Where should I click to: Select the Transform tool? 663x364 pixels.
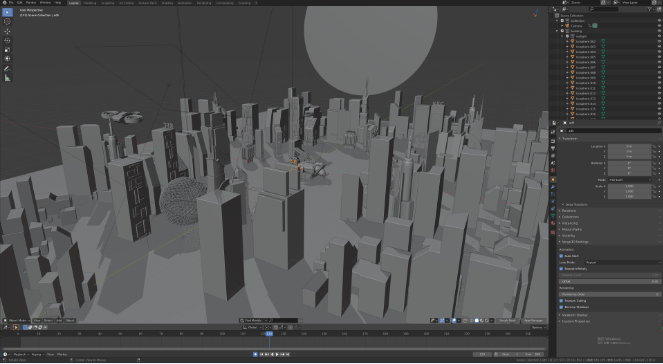pos(7,59)
